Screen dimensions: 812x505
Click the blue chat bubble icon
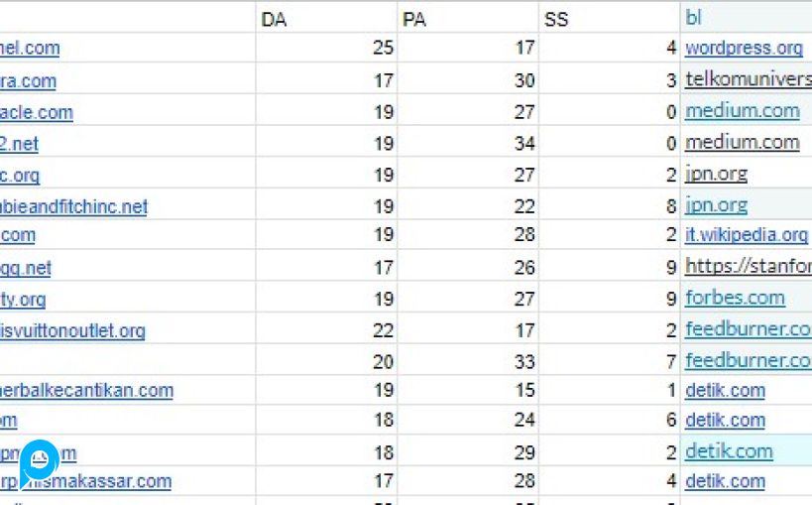(40, 460)
